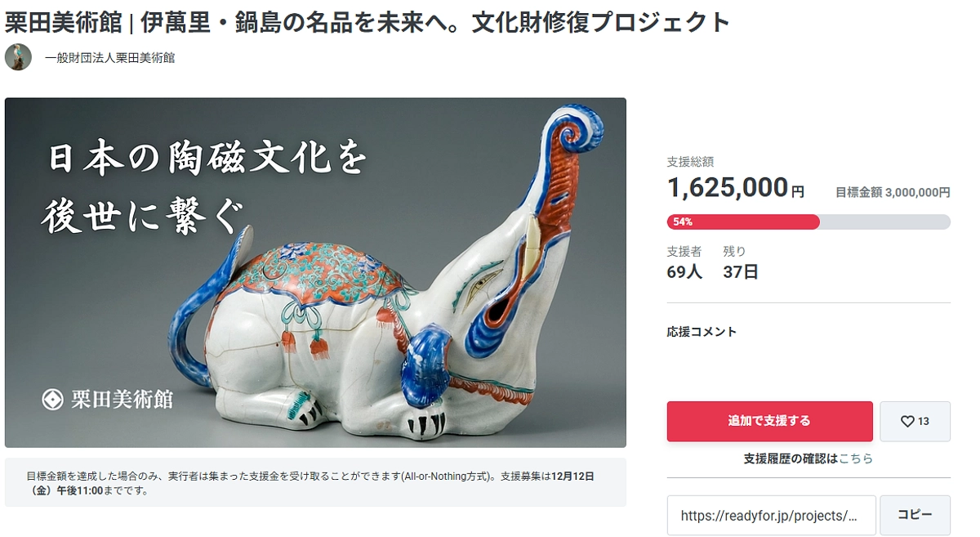Click the round organizer avatar icon
Viewport: 980px width, 537px height.
pyautogui.click(x=18, y=57)
